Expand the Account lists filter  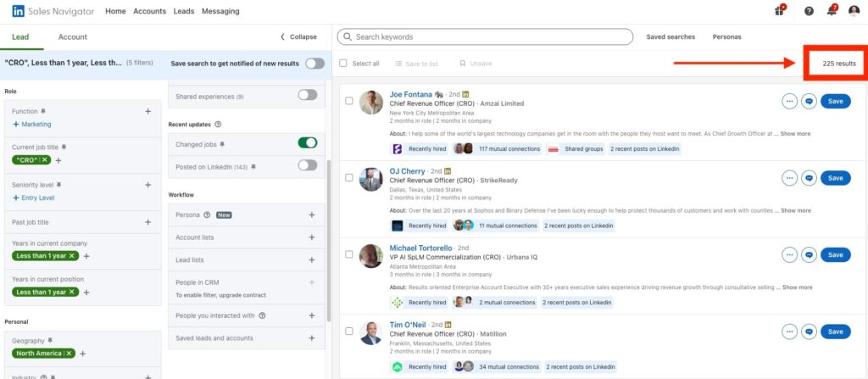pyautogui.click(x=312, y=237)
